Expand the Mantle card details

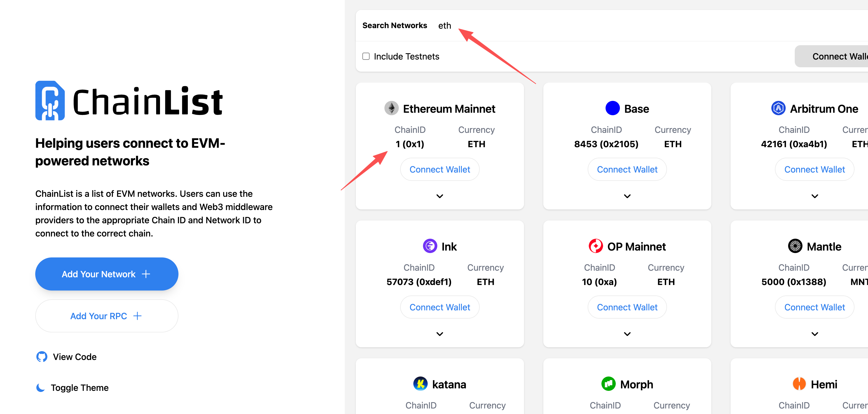point(814,334)
